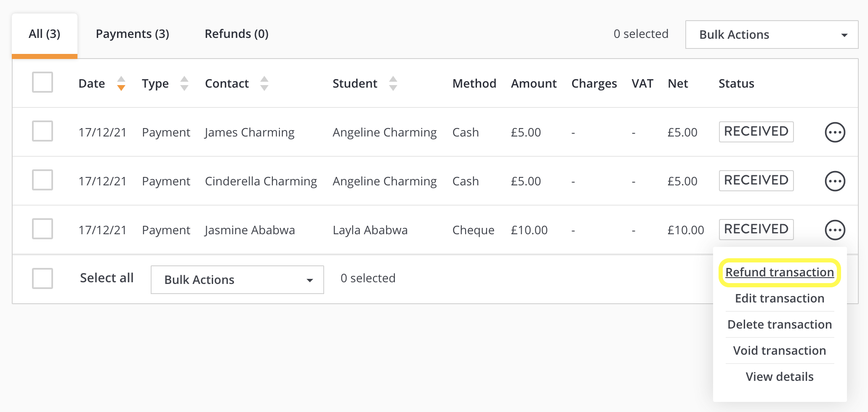Click the Student column header
The image size is (868, 412).
click(x=355, y=83)
